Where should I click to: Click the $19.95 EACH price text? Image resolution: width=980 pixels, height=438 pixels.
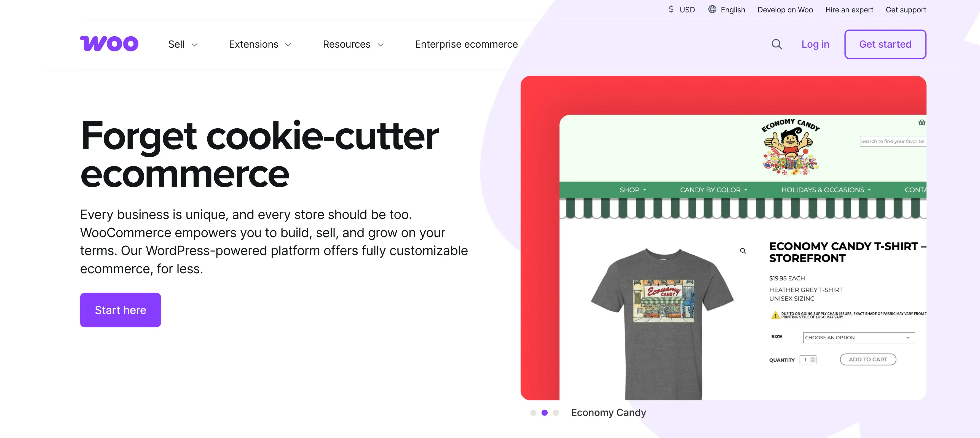787,278
